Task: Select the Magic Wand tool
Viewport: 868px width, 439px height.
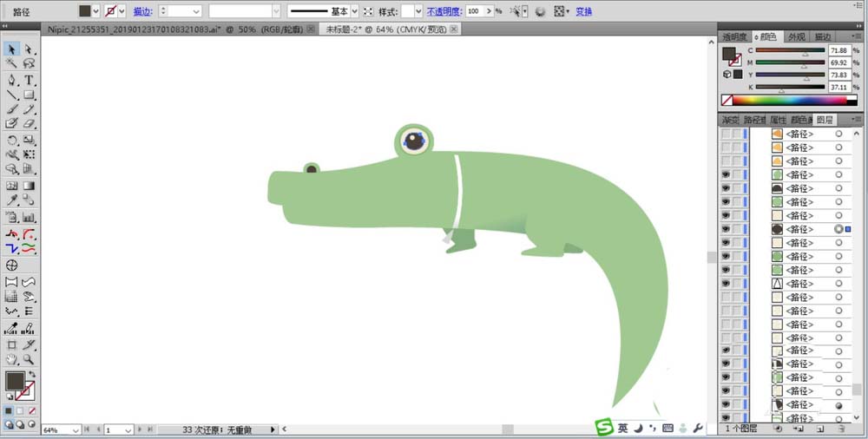Action: [12, 64]
